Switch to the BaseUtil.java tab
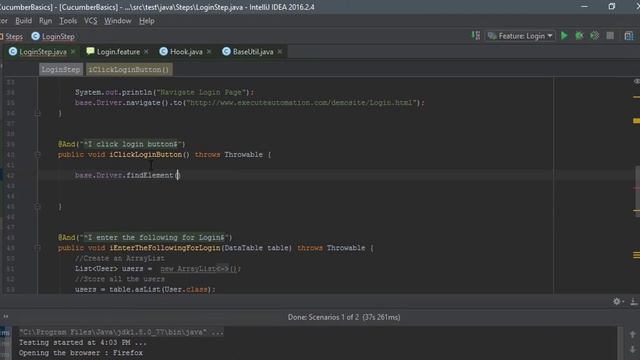The width and height of the screenshot is (640, 360). pyautogui.click(x=253, y=52)
